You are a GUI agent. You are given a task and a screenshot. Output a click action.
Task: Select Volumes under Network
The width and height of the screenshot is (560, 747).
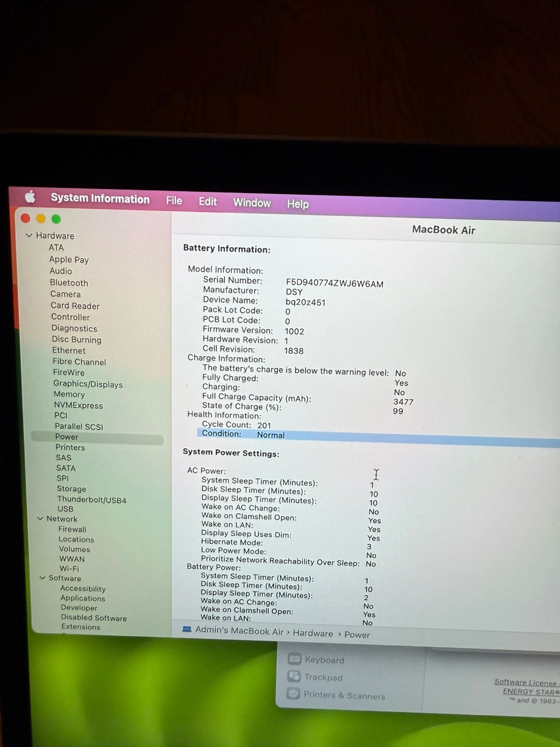74,549
